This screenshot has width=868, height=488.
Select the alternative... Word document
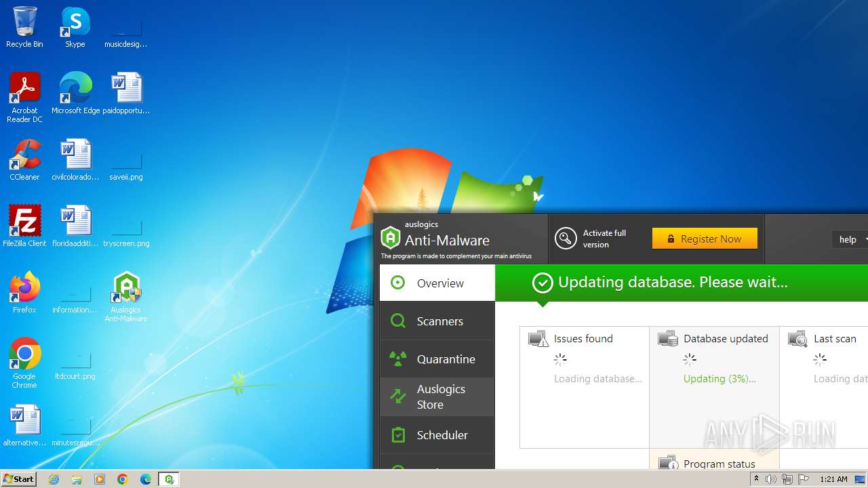[x=24, y=426]
